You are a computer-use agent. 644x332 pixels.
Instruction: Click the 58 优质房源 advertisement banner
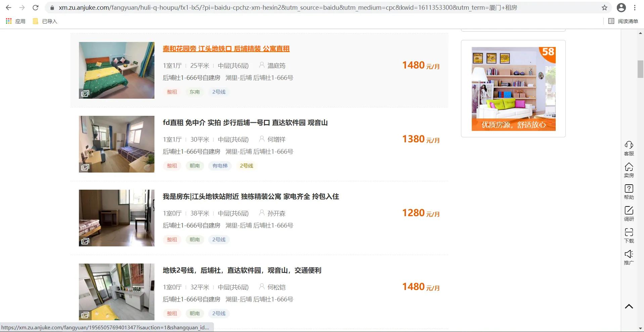(x=513, y=89)
